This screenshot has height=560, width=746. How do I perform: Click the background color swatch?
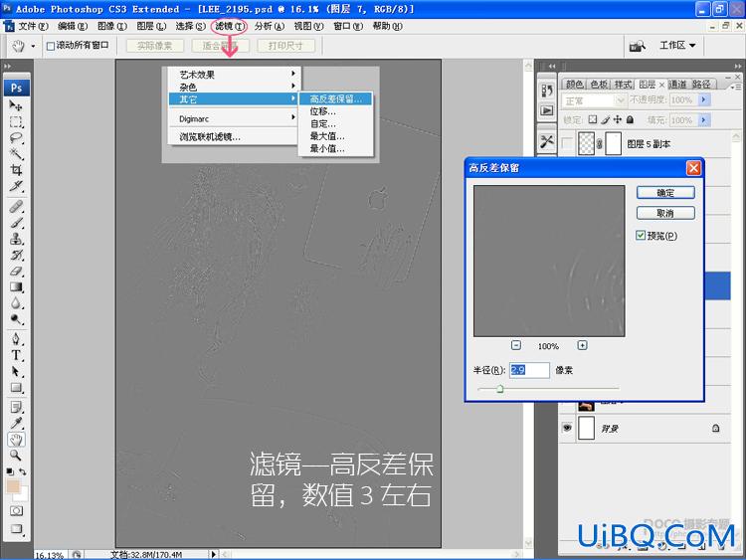coord(22,494)
